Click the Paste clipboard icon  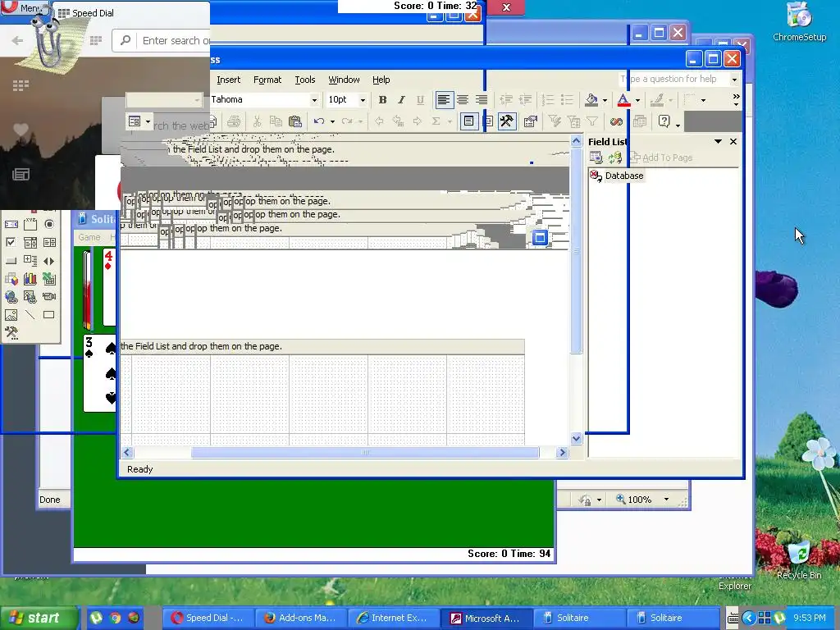click(295, 121)
